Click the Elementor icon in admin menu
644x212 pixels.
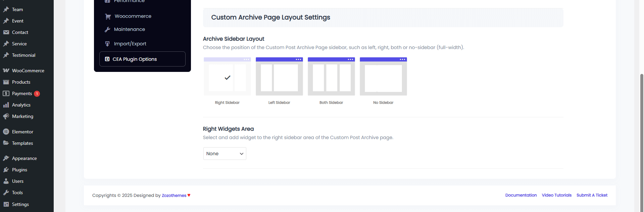tap(6, 132)
